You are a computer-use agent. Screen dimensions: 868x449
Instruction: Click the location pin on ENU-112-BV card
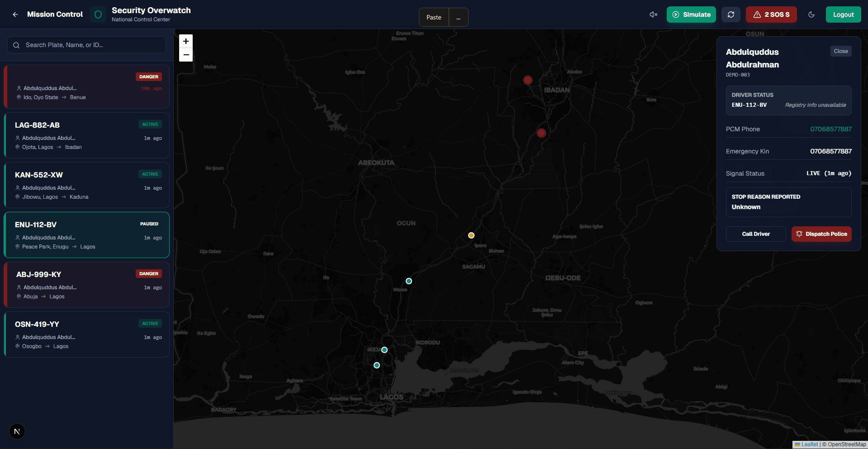tap(18, 247)
